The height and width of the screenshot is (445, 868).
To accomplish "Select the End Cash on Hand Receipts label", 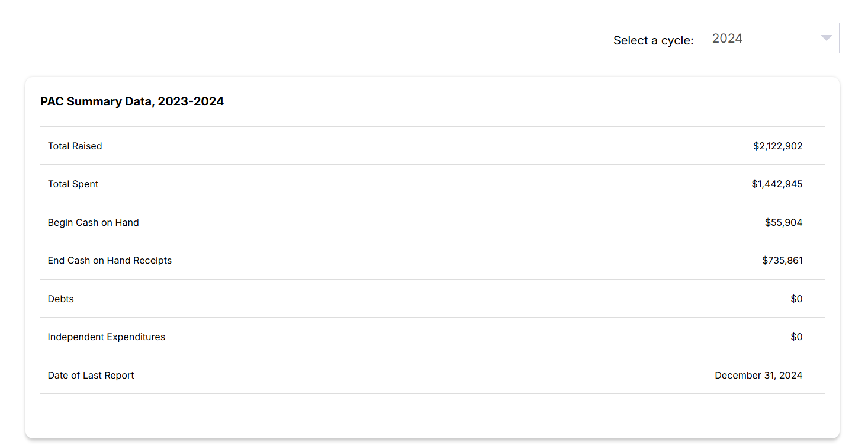I will tap(110, 260).
